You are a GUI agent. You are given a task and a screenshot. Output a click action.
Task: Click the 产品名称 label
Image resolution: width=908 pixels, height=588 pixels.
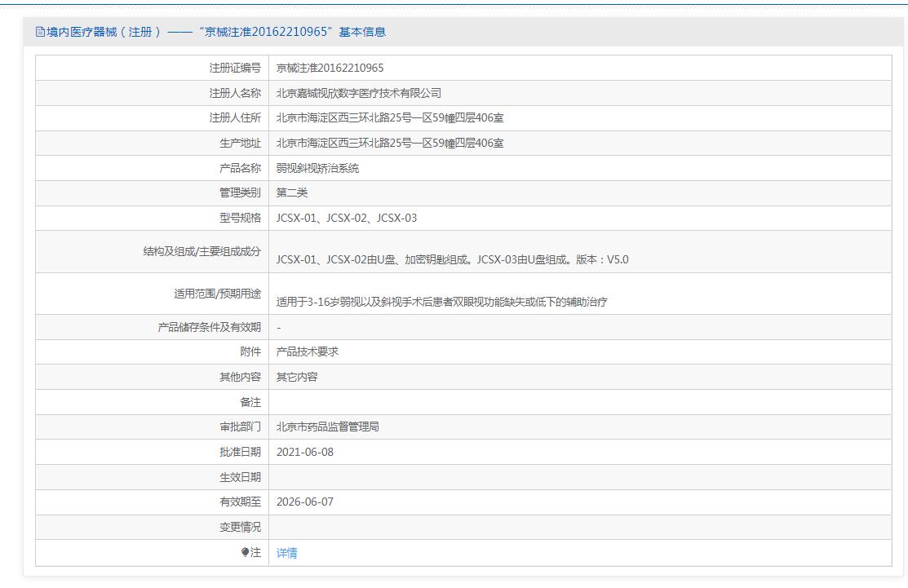pos(241,169)
